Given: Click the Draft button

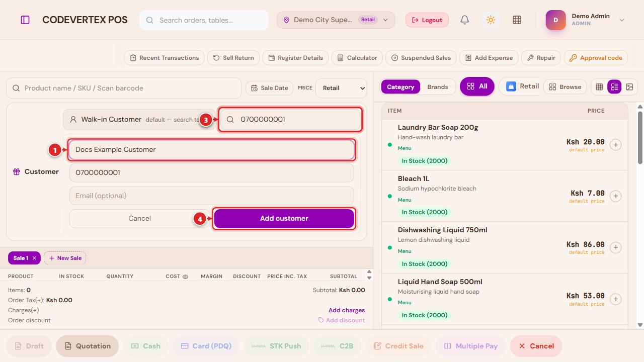Looking at the screenshot, I should point(29,346).
